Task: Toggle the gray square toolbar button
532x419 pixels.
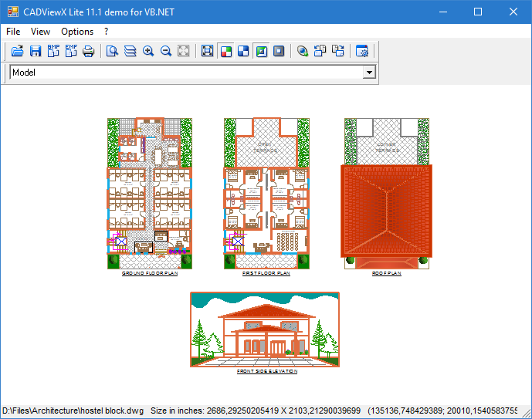Action: click(x=279, y=51)
